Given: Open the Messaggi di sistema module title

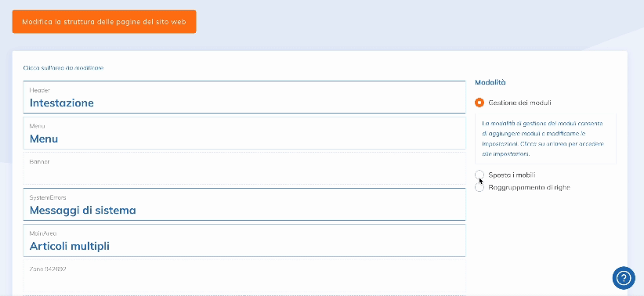Looking at the screenshot, I should 82,210.
